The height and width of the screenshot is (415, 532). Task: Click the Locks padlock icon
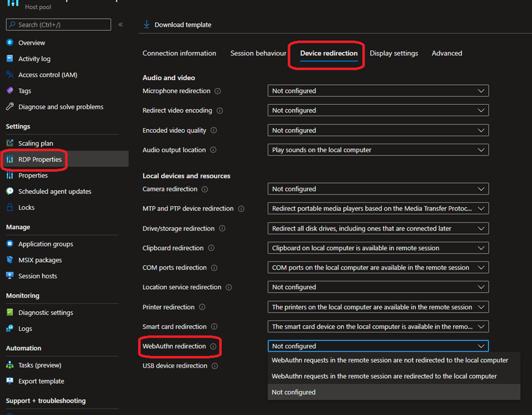tap(10, 207)
